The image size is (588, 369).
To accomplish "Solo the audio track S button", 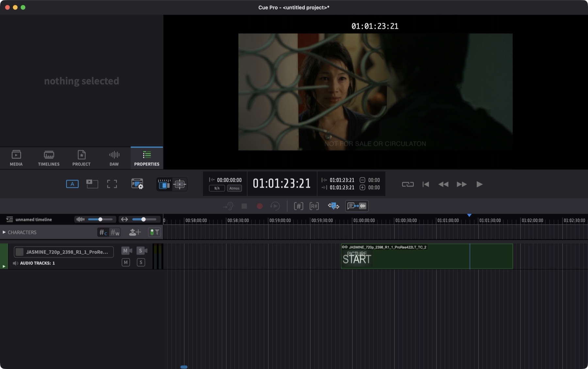I will pos(141,262).
